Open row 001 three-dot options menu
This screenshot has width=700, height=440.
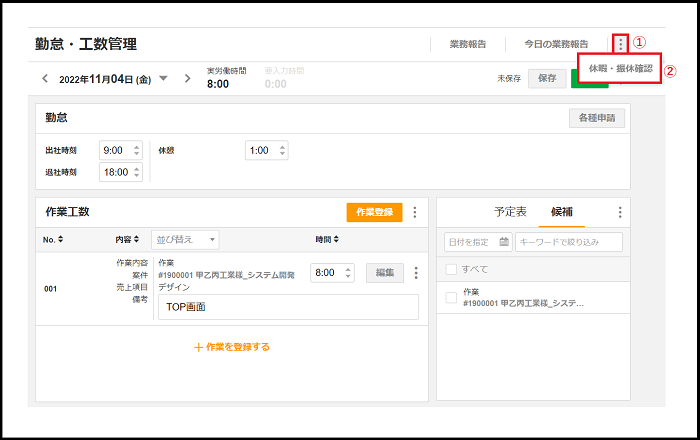tap(416, 273)
